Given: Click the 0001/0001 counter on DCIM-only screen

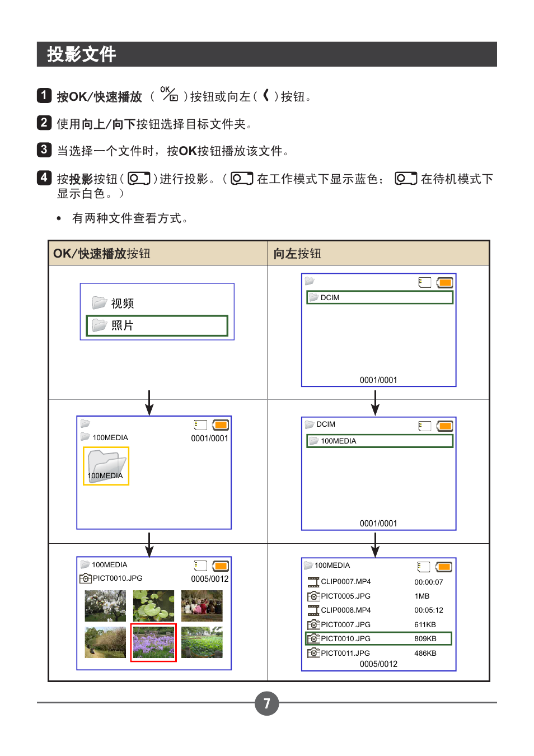Looking at the screenshot, I should 378,380.
